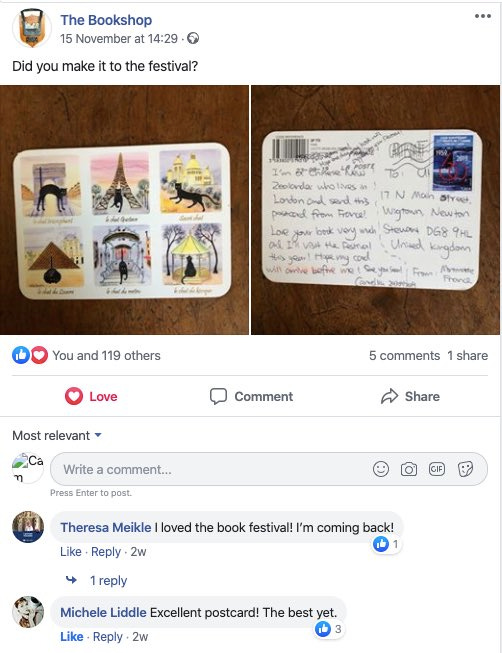The width and height of the screenshot is (502, 653).
Task: Toggle Like on Theresa Meikle's comment
Action: pos(71,551)
